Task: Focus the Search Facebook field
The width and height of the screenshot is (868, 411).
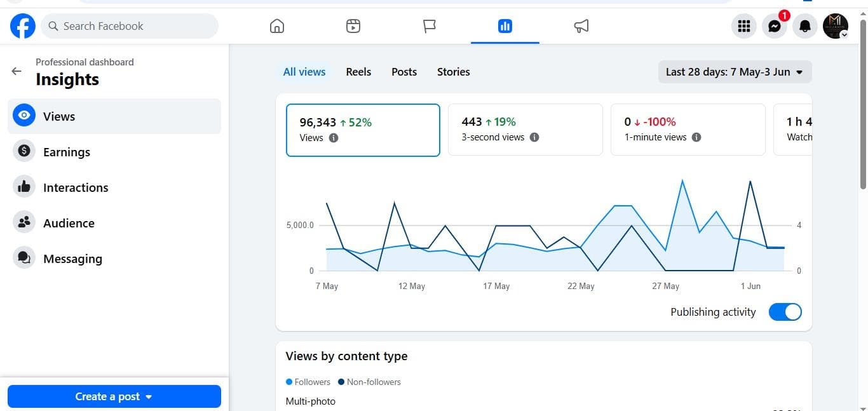Action: (x=130, y=26)
